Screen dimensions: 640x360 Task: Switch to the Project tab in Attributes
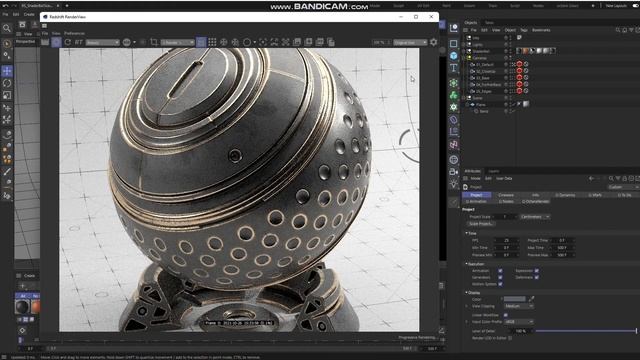476,195
